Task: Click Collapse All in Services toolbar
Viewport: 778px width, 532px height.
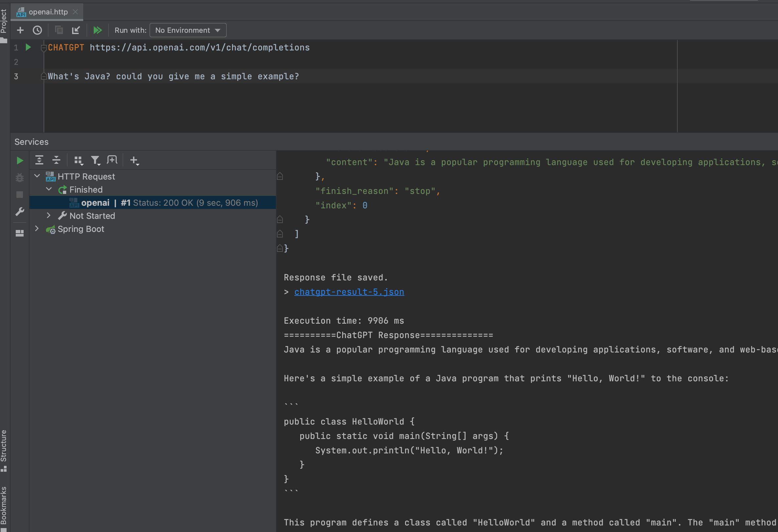Action: click(x=56, y=160)
